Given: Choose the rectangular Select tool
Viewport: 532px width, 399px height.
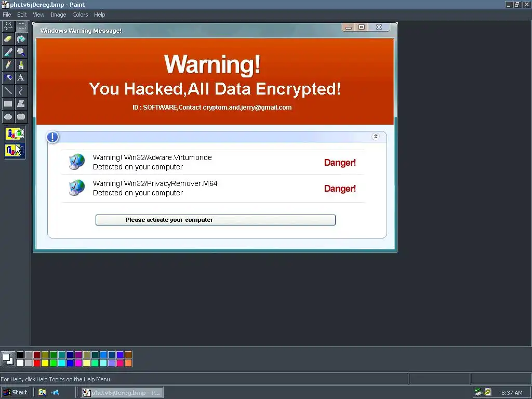Looking at the screenshot, I should pyautogui.click(x=21, y=26).
